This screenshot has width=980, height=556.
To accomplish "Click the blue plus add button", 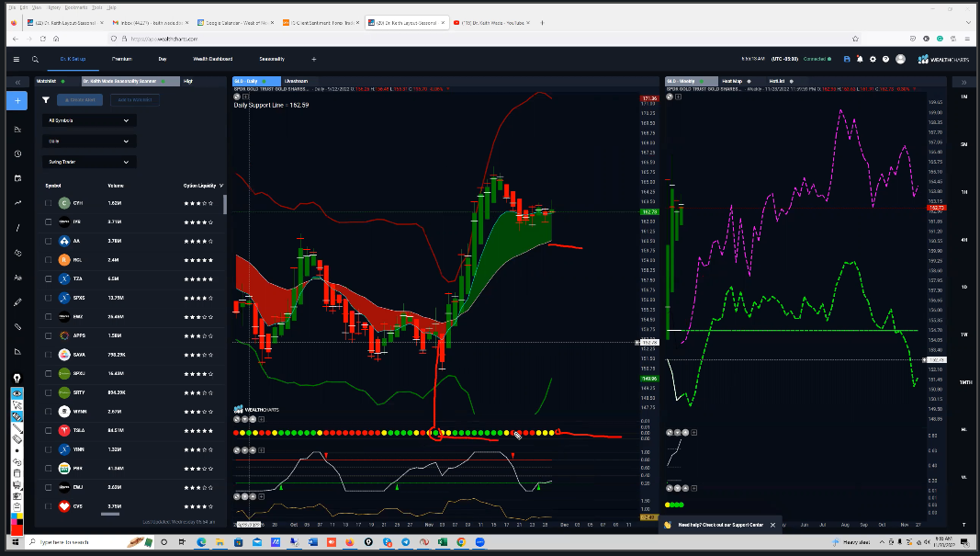I will coord(17,101).
